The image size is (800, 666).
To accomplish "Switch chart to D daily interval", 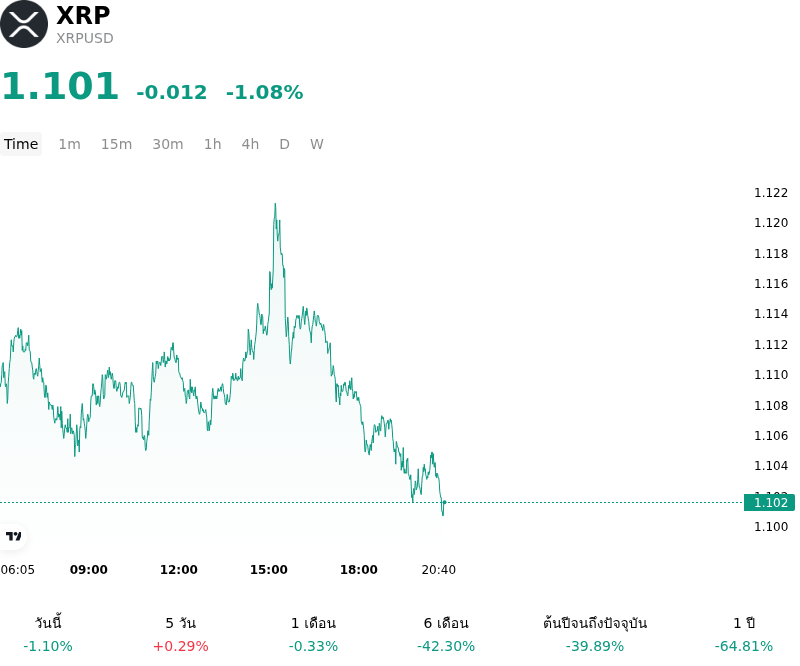I will [x=285, y=144].
